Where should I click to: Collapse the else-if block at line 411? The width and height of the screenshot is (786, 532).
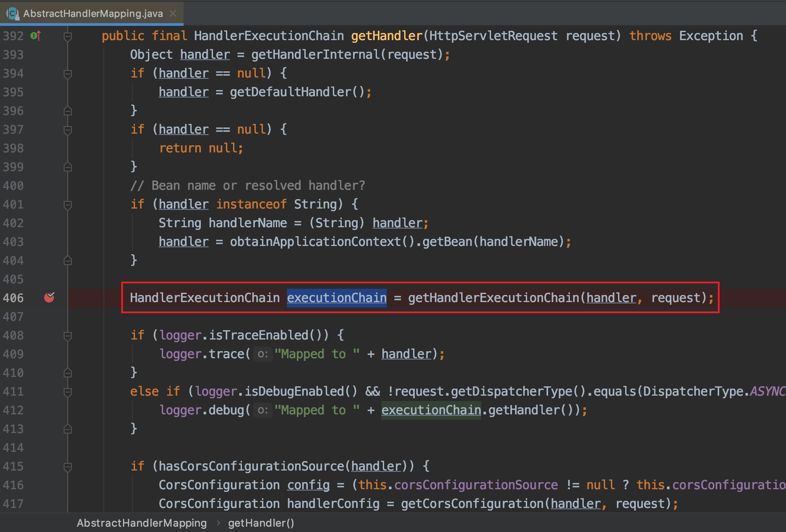[68, 392]
